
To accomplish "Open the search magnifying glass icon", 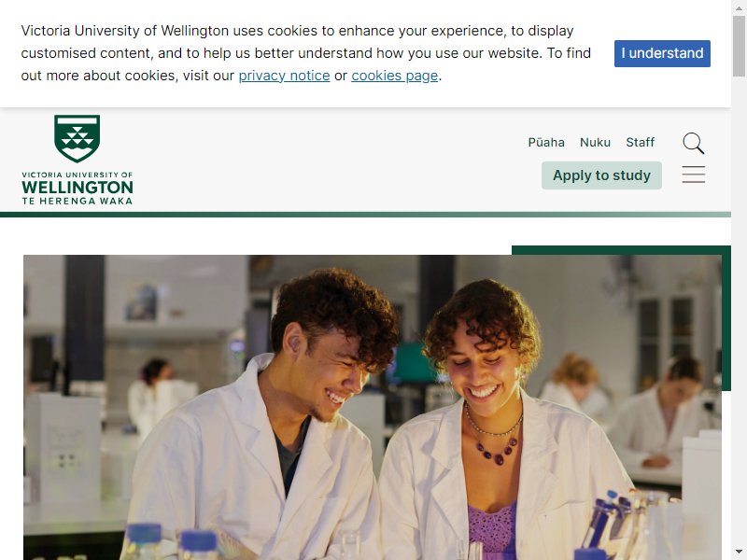I will [693, 143].
